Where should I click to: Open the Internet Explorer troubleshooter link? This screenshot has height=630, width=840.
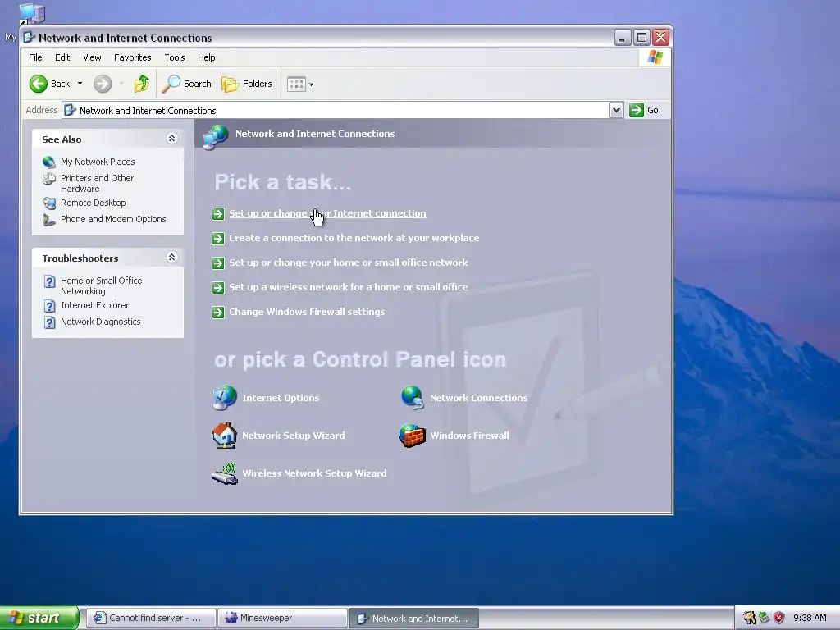pyautogui.click(x=95, y=305)
